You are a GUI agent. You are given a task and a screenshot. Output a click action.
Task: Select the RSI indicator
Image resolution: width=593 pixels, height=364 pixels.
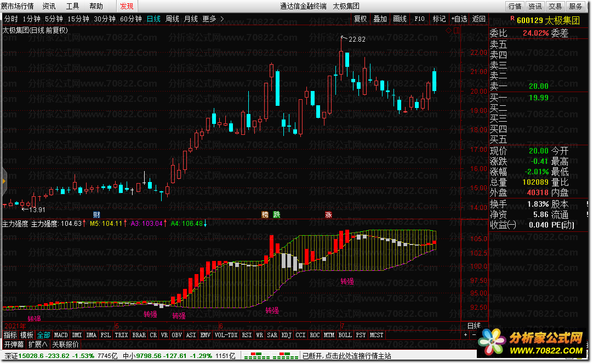click(247, 335)
